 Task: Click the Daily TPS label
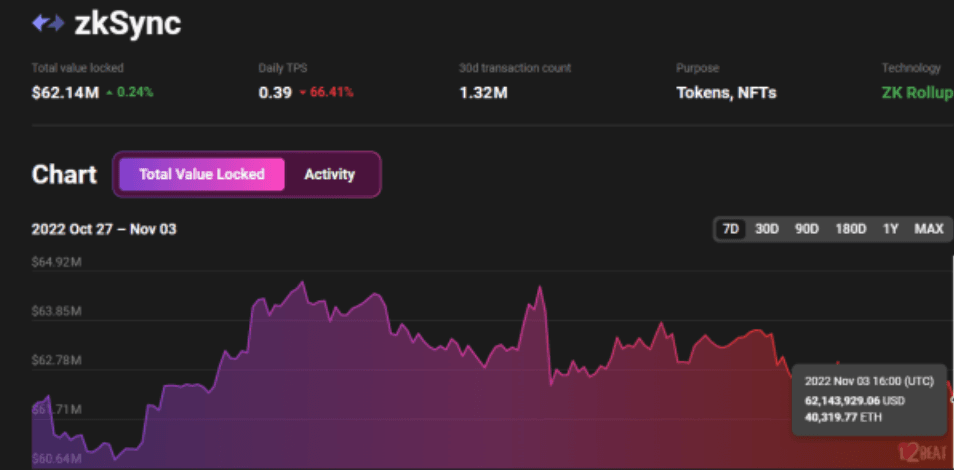(x=283, y=68)
